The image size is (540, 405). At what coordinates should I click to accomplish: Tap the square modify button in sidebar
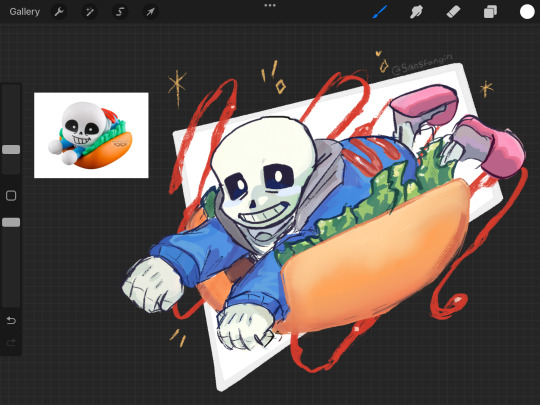coord(11,196)
